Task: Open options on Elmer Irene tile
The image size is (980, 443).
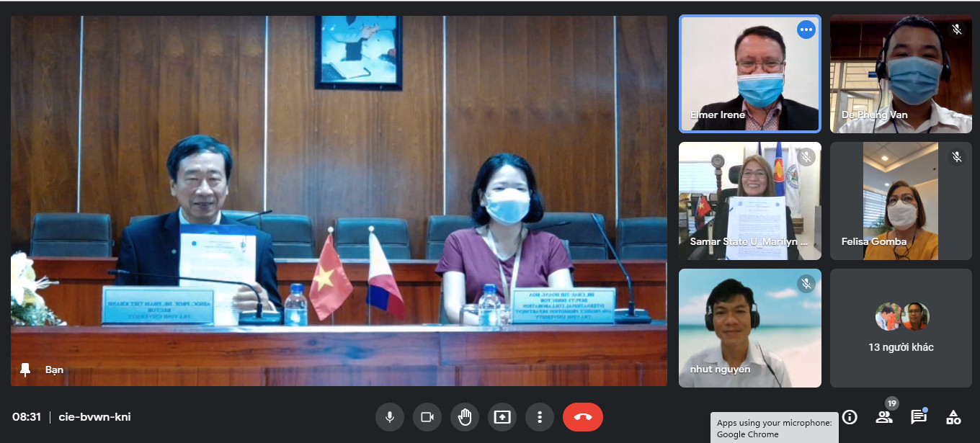Action: pos(806,30)
